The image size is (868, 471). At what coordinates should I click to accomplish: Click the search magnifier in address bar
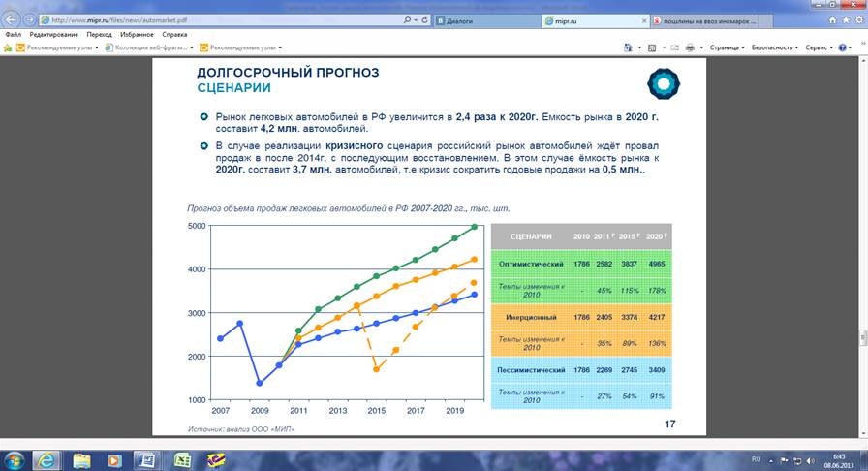[407, 20]
